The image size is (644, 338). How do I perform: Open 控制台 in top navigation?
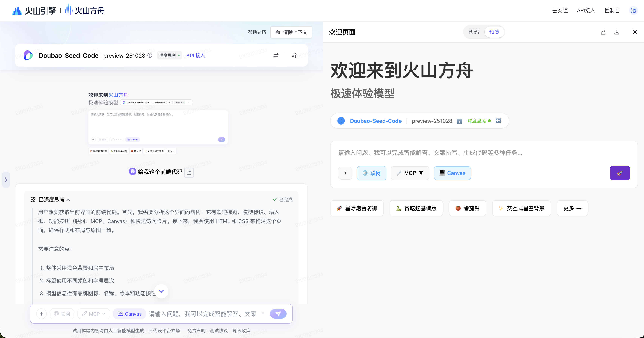tap(612, 10)
